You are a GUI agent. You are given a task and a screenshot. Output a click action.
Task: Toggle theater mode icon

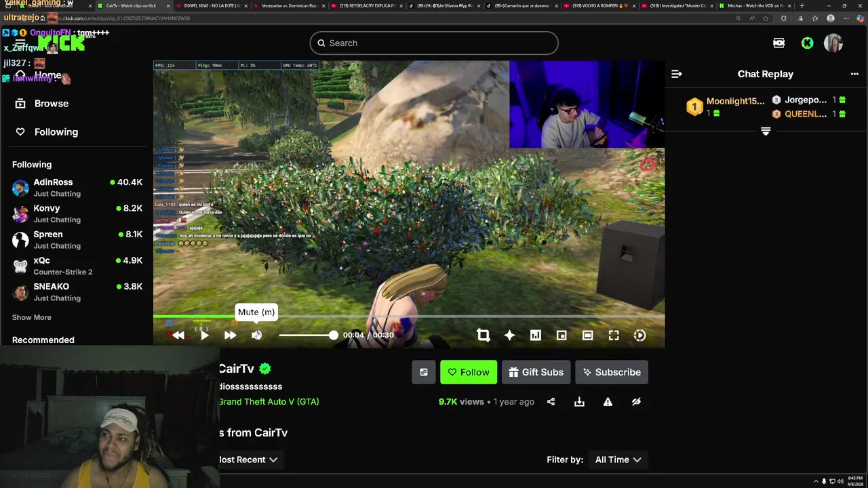click(588, 335)
